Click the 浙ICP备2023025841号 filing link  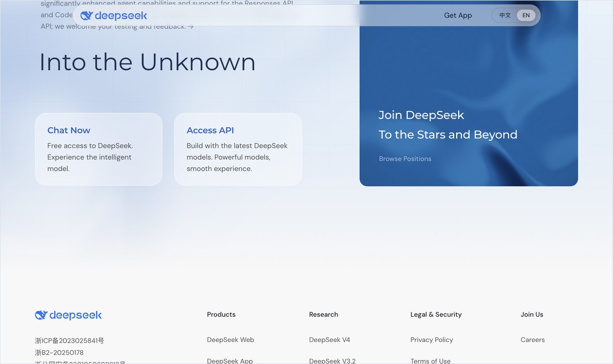pyautogui.click(x=69, y=341)
